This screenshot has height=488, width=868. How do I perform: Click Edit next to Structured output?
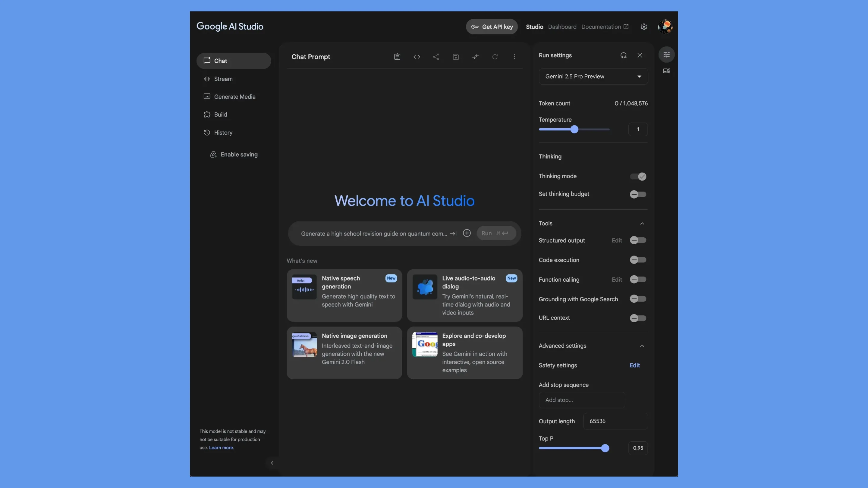(617, 240)
